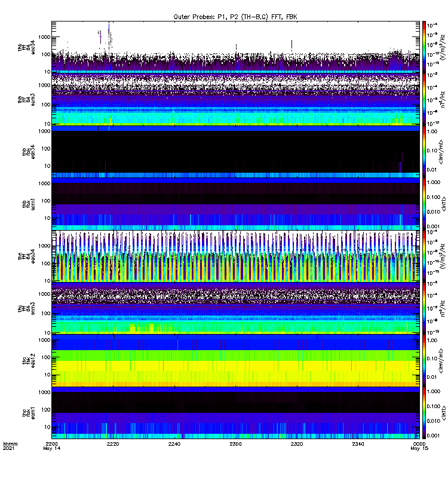Viewport: 448px width, 478px height.
Task: Click the '2021' year label
Action: tap(8, 449)
